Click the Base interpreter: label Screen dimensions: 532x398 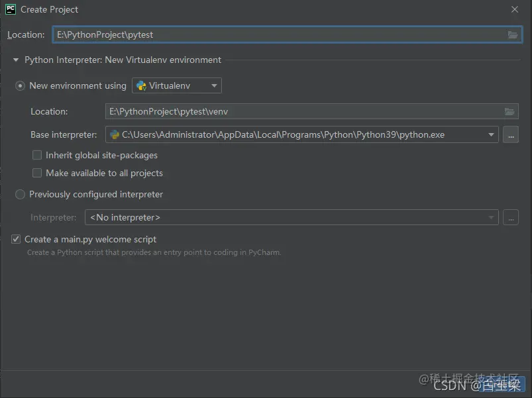64,134
